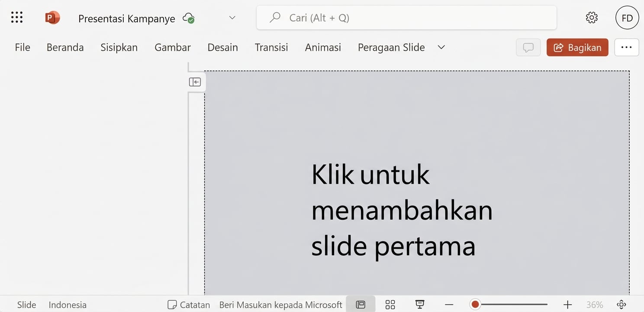Adjust the zoom slider handle
The width and height of the screenshot is (644, 312).
coord(475,304)
